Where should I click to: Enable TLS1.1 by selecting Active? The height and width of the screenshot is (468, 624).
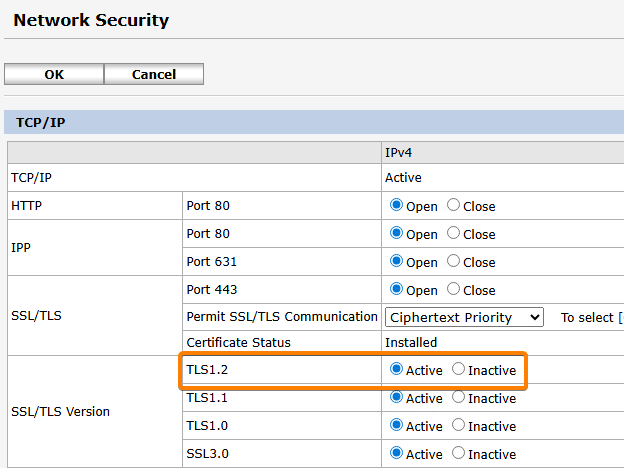tap(396, 397)
